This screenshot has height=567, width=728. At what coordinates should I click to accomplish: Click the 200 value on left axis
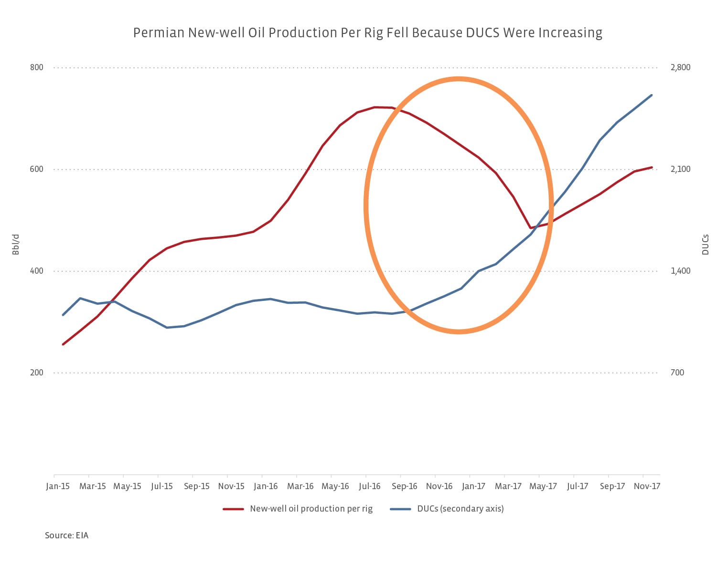[37, 373]
